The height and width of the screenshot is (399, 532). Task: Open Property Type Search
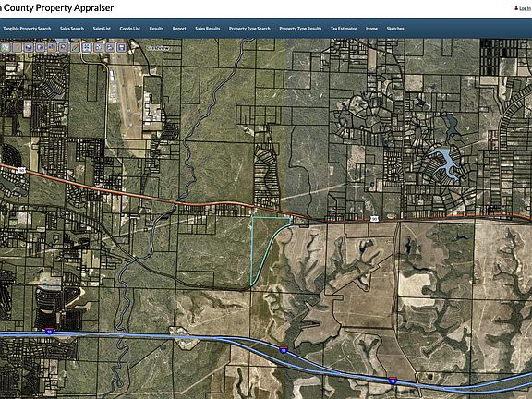249,29
